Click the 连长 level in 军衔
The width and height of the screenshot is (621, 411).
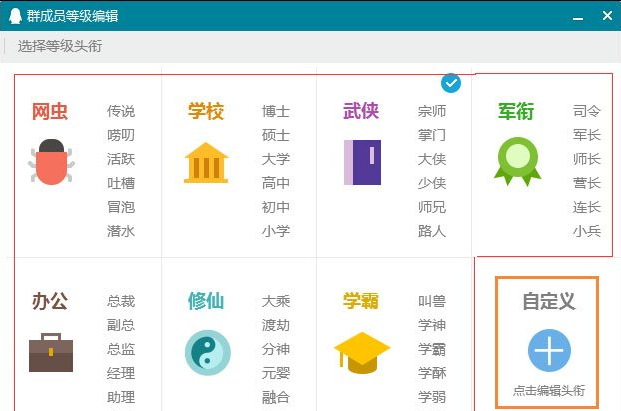[587, 207]
